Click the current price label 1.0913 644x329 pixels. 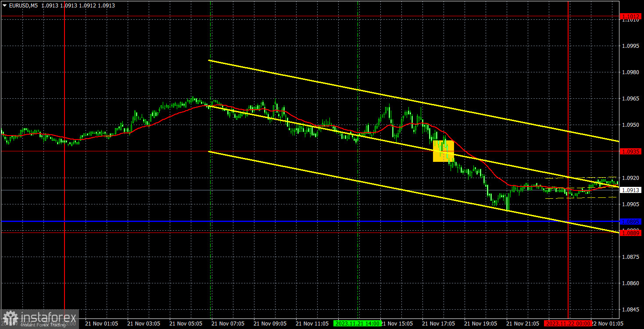tap(630, 190)
